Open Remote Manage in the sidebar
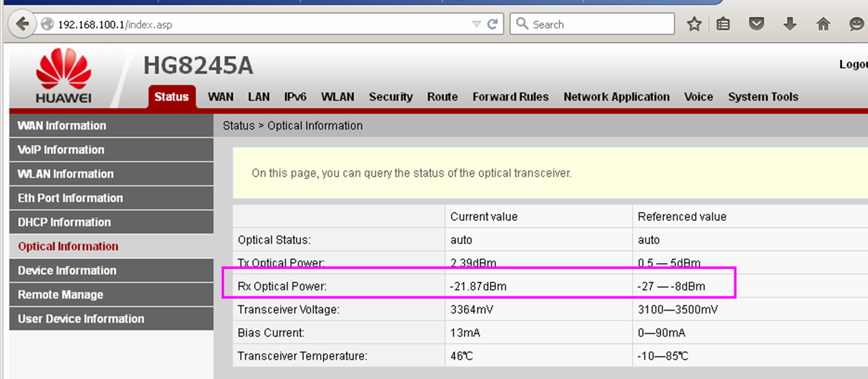868x379 pixels. pyautogui.click(x=111, y=295)
